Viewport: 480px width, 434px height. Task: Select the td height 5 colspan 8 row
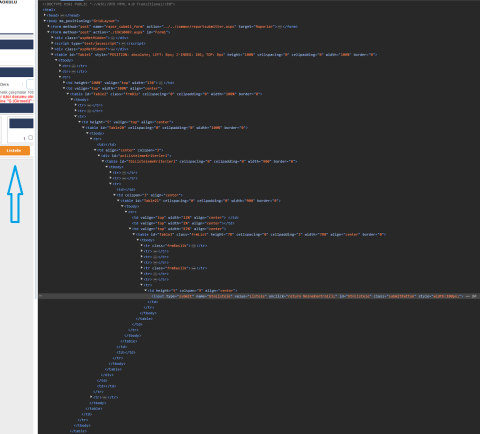(192, 291)
